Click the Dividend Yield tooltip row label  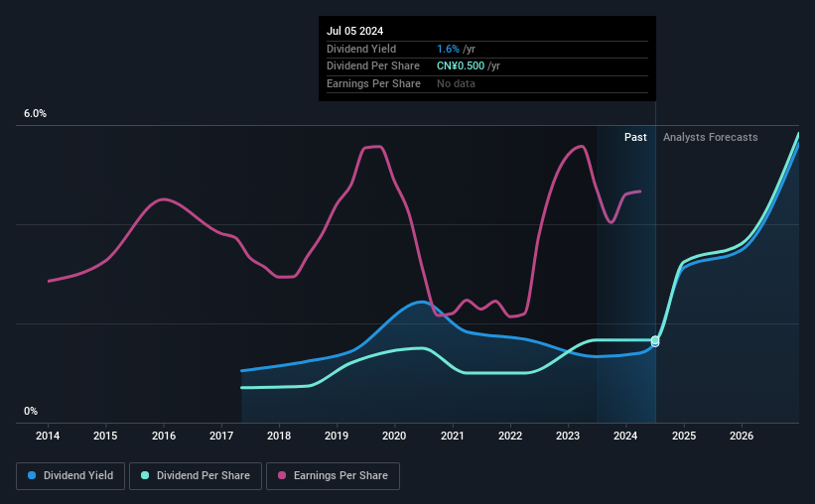[x=361, y=49]
